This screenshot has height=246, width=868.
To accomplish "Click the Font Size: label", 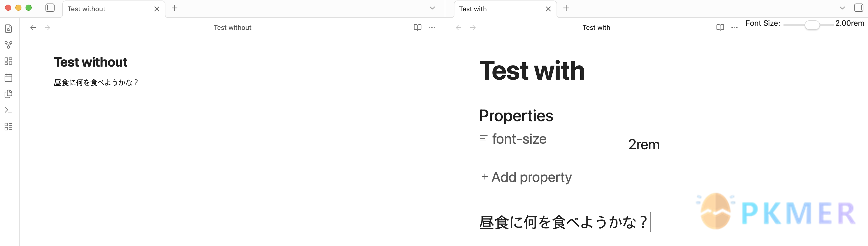I will coord(763,23).
